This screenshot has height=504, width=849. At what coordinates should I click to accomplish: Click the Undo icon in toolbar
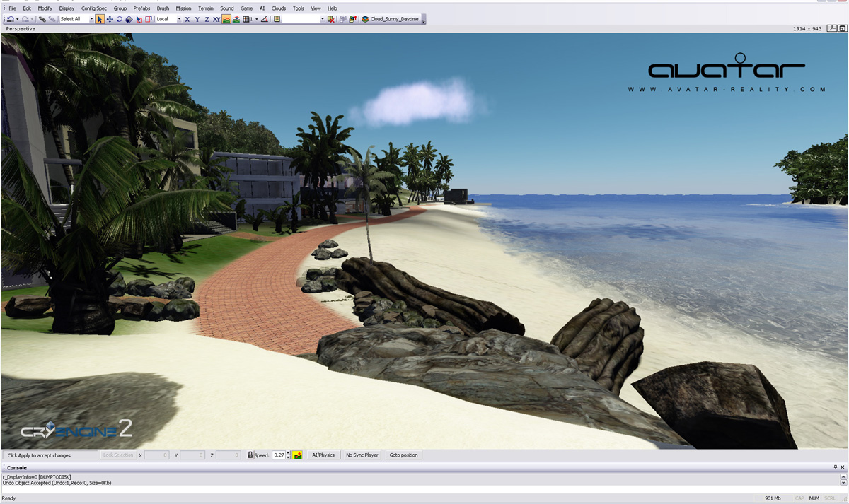11,19
